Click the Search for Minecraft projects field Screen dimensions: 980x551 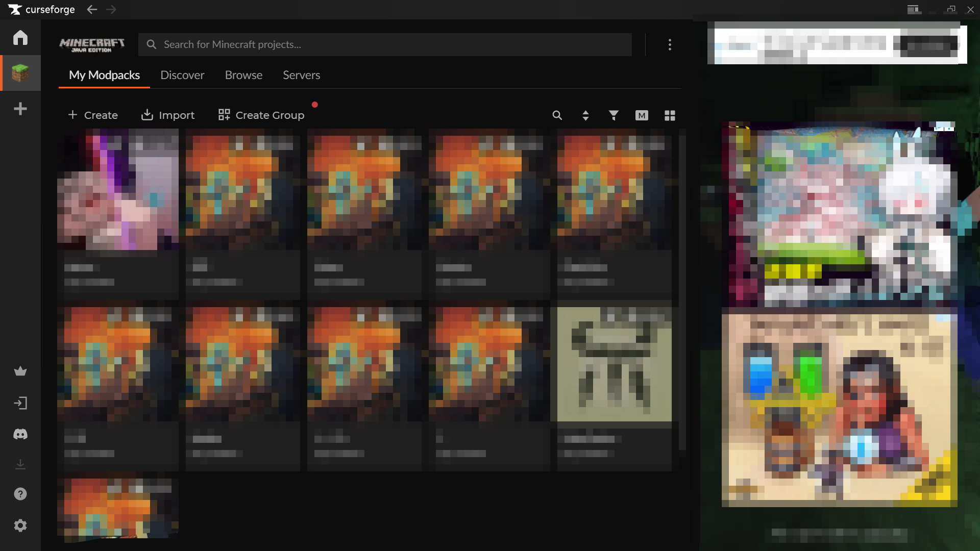point(385,45)
